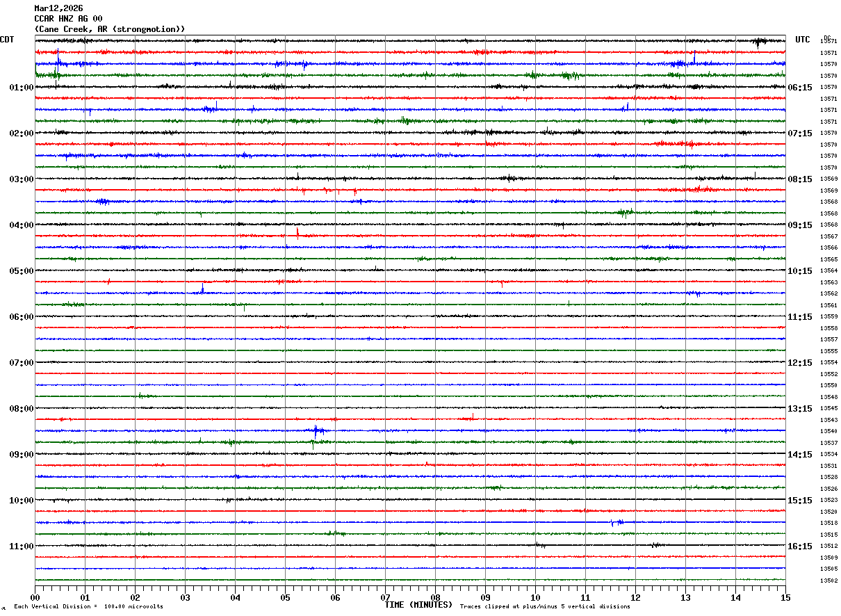Click minute tick label 10 on time axis
The height and width of the screenshot is (616, 841).
pyautogui.click(x=535, y=598)
